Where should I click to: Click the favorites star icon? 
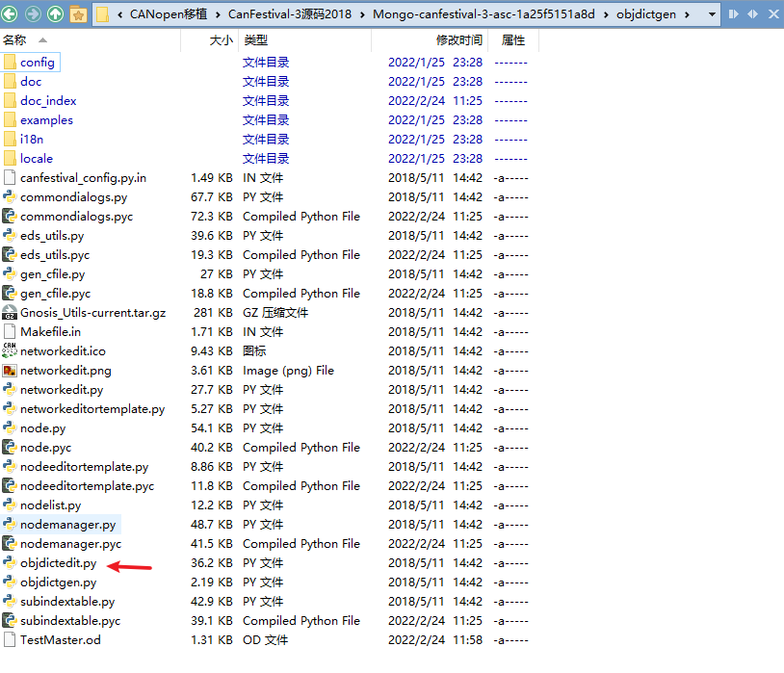(79, 14)
